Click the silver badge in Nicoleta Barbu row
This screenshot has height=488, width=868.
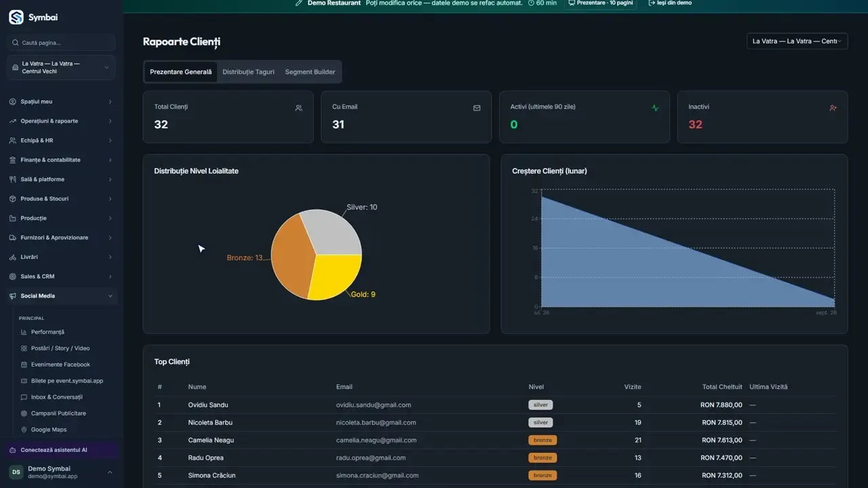tap(540, 423)
